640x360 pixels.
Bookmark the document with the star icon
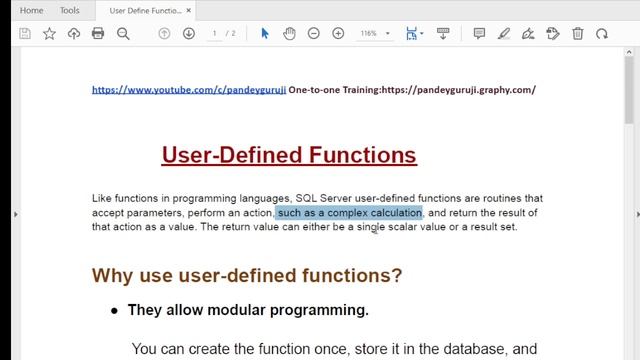coord(49,33)
